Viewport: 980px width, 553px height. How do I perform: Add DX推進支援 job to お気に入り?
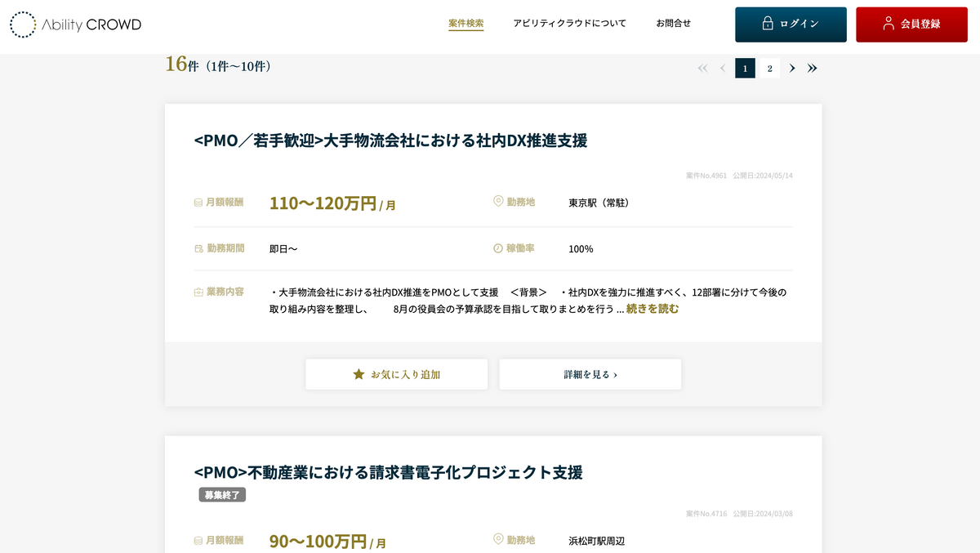pos(397,374)
